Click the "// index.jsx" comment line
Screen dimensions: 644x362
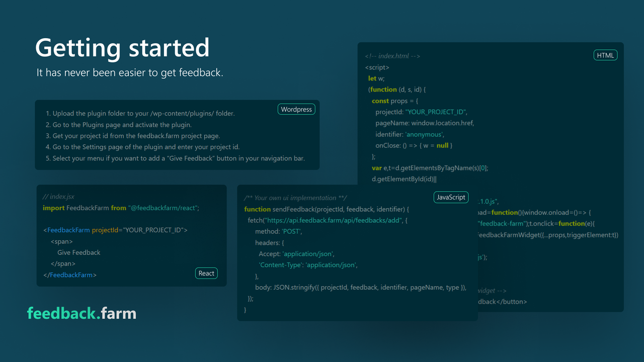(59, 197)
